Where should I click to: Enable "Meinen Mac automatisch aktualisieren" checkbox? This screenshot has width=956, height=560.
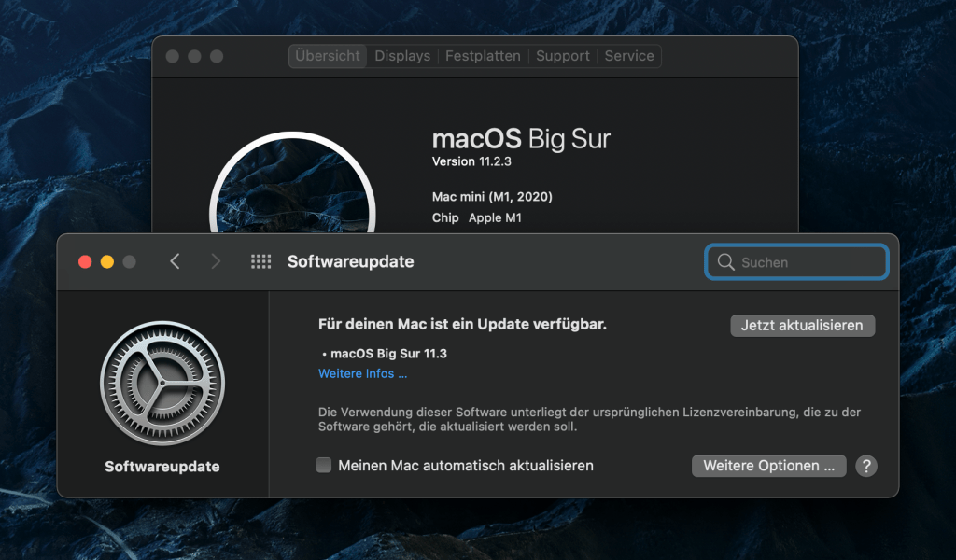(324, 465)
